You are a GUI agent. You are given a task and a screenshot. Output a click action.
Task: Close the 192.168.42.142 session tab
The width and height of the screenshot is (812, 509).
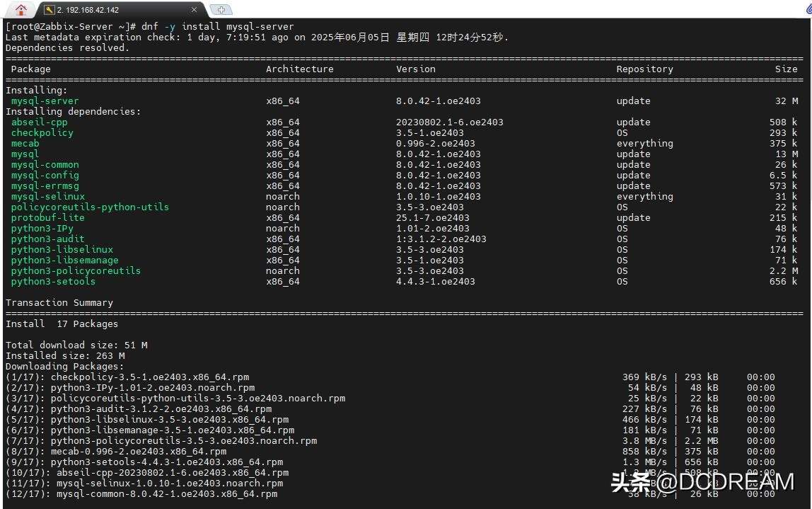click(195, 10)
